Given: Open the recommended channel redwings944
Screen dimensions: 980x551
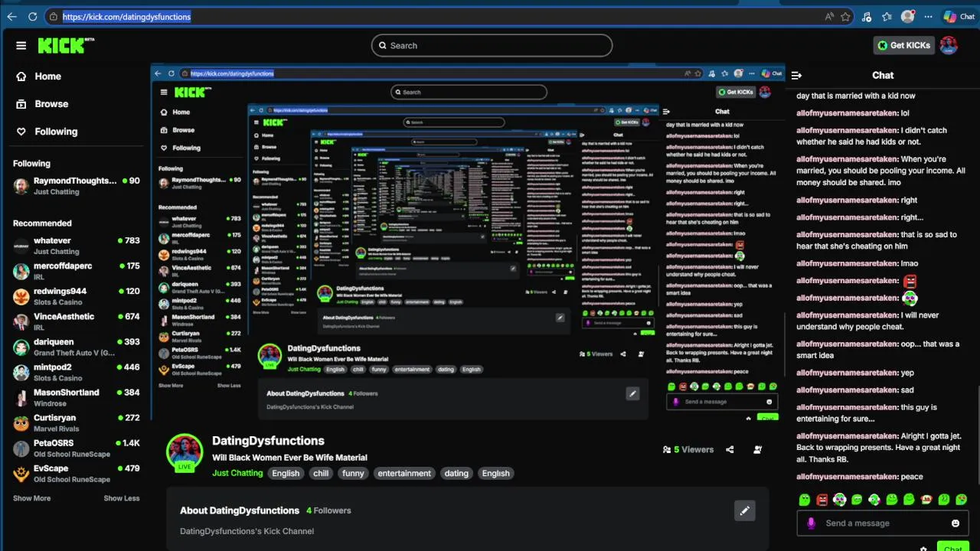Looking at the screenshot, I should click(77, 296).
